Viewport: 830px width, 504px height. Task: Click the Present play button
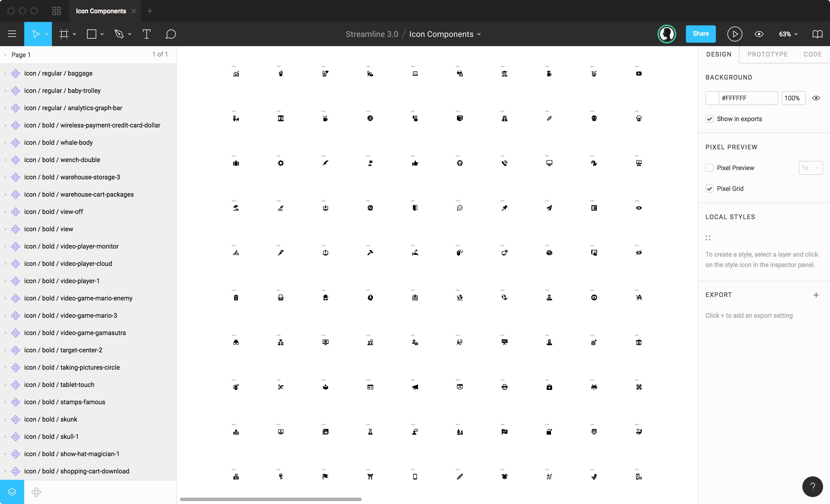click(x=735, y=34)
